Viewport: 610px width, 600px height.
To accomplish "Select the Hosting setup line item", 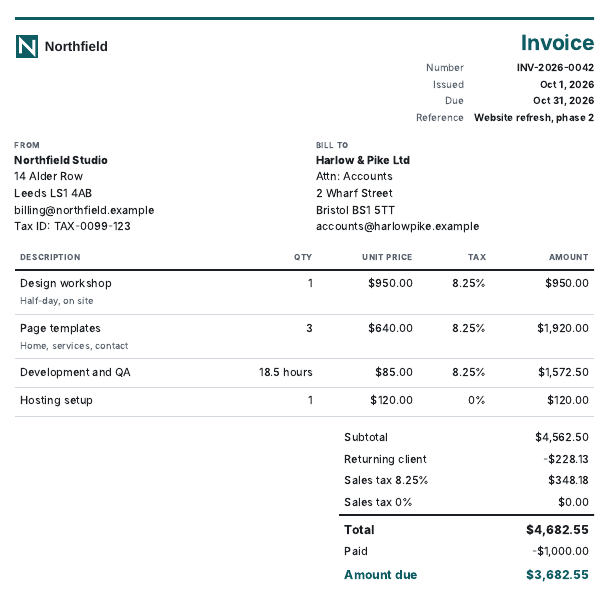I will [x=56, y=400].
